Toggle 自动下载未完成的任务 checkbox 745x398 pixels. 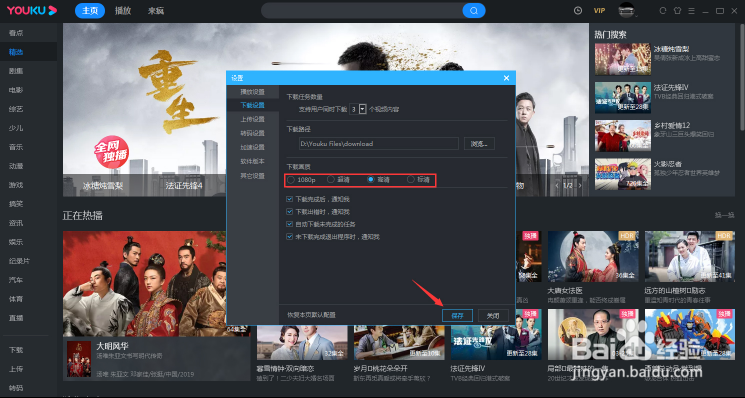289,224
